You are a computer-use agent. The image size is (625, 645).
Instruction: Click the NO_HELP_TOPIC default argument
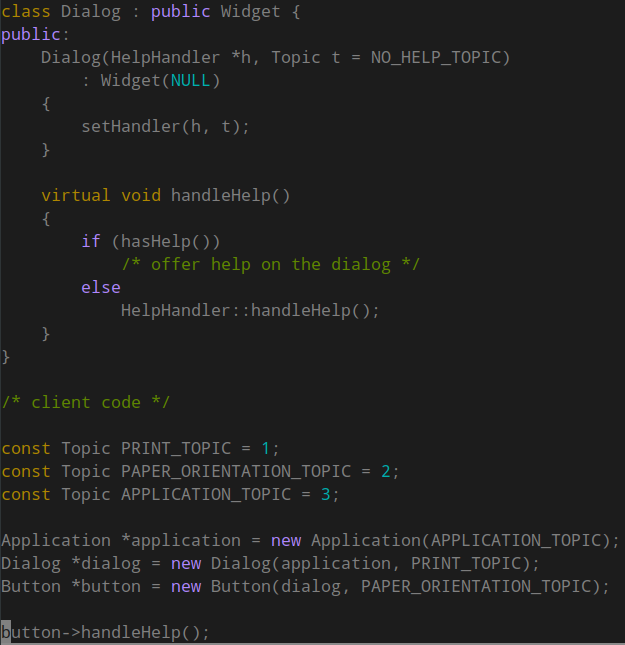pyautogui.click(x=440, y=57)
